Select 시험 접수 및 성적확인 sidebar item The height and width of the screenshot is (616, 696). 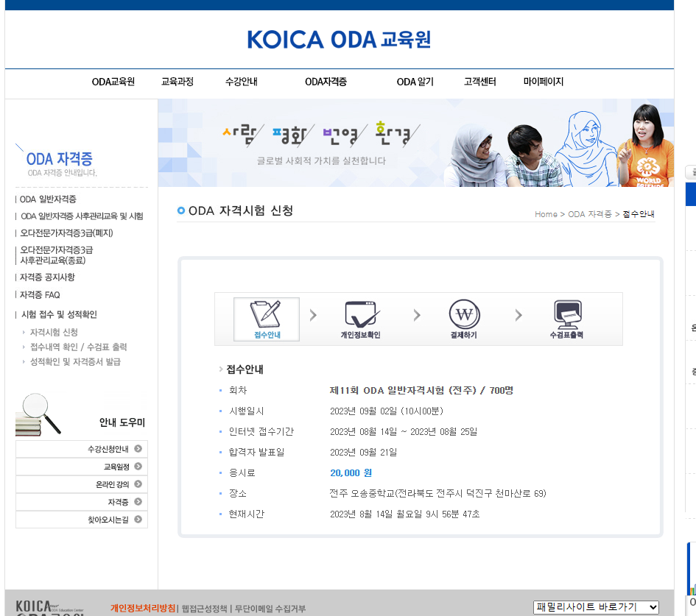click(59, 314)
